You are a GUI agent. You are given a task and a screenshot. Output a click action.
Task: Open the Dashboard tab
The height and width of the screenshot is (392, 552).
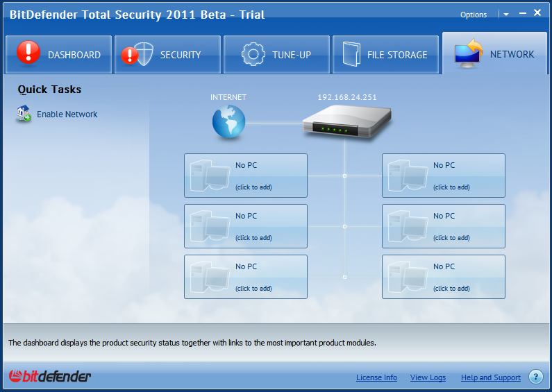[59, 55]
